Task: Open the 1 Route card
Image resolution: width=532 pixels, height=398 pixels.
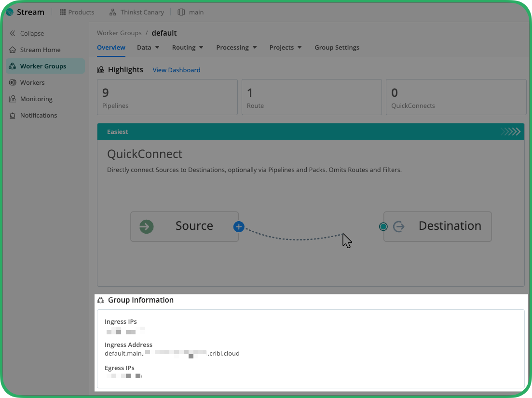Action: pyautogui.click(x=312, y=97)
